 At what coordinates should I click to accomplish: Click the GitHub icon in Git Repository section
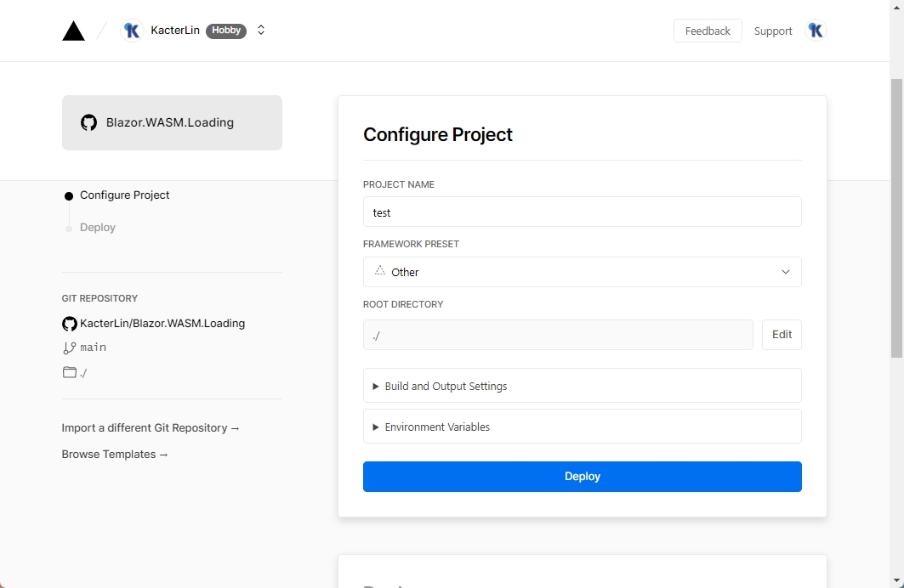70,324
